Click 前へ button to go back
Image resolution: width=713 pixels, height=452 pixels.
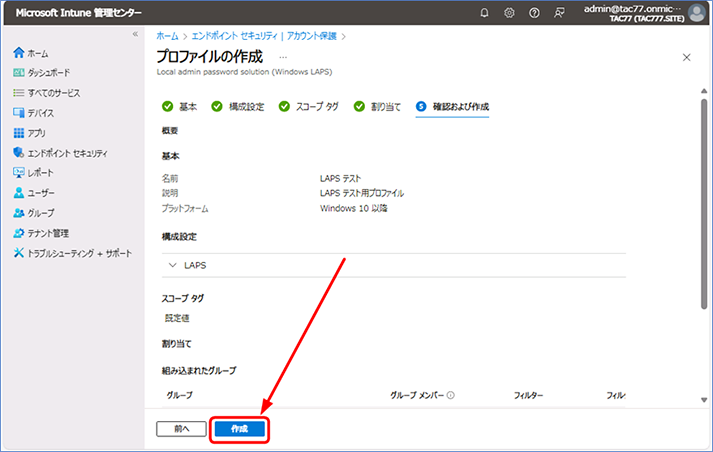[x=181, y=429]
